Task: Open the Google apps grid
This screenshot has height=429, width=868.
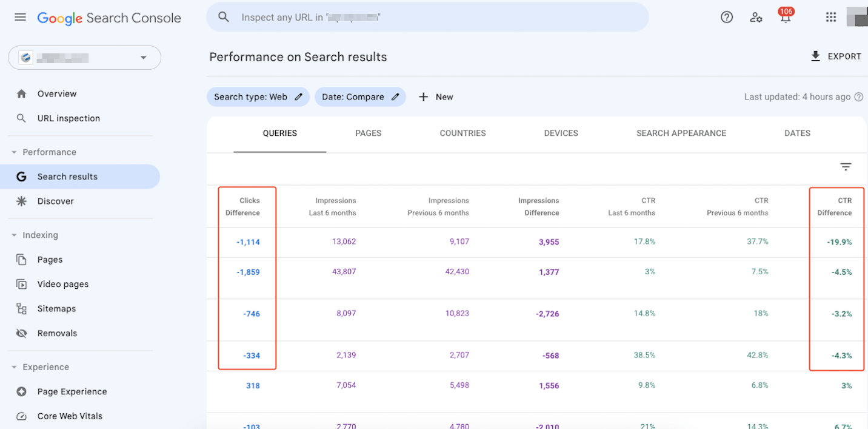Action: (x=831, y=17)
